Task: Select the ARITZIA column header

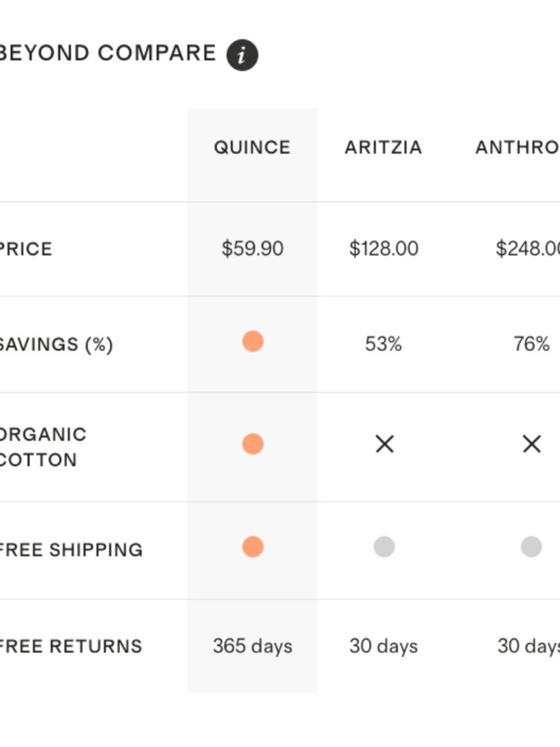Action: (x=384, y=147)
